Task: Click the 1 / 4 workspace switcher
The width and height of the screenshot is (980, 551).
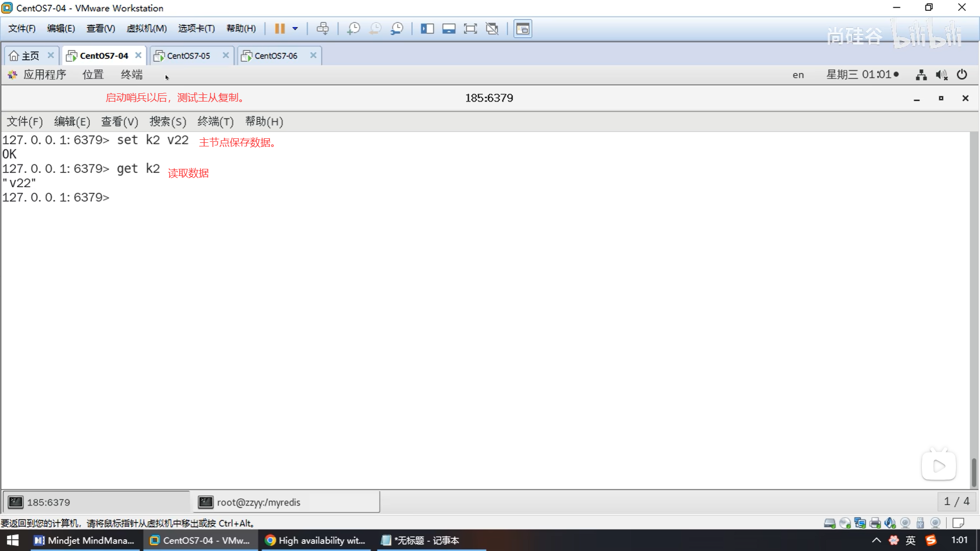Action: click(956, 502)
